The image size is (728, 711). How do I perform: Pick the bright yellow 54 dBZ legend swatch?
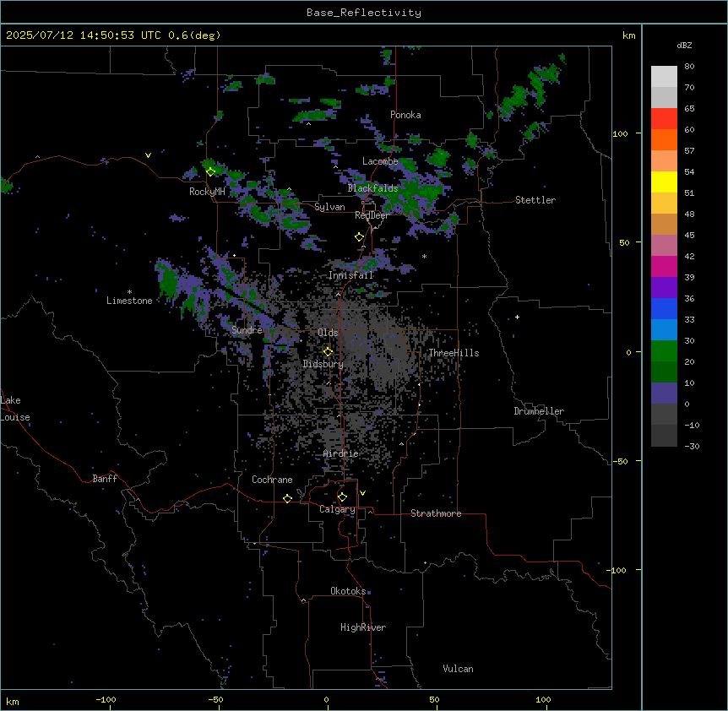(x=664, y=182)
